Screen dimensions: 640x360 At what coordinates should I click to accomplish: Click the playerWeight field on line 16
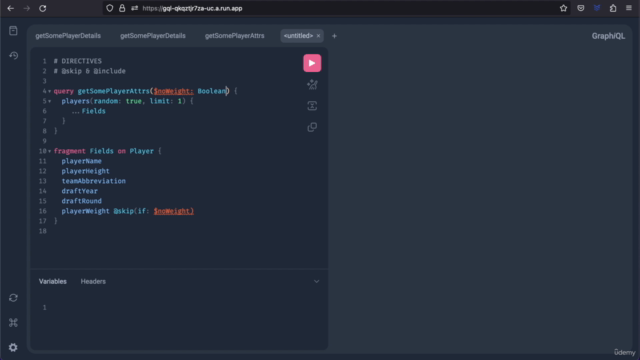pyautogui.click(x=85, y=211)
